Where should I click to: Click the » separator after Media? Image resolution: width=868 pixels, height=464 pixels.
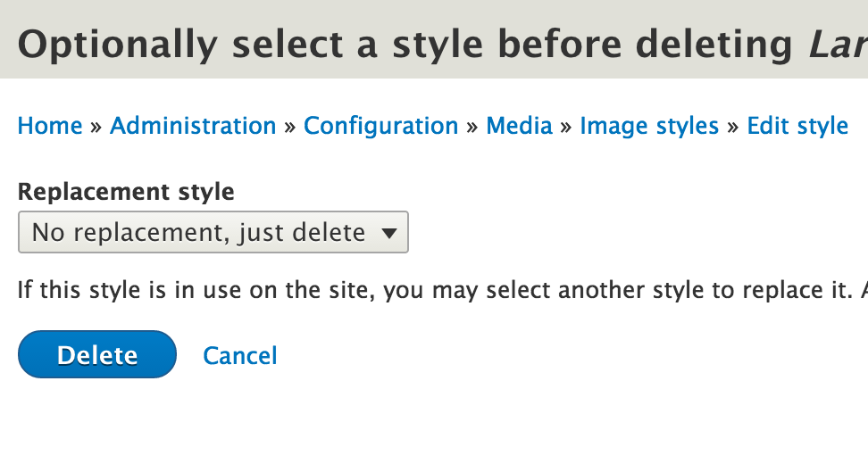[566, 128]
